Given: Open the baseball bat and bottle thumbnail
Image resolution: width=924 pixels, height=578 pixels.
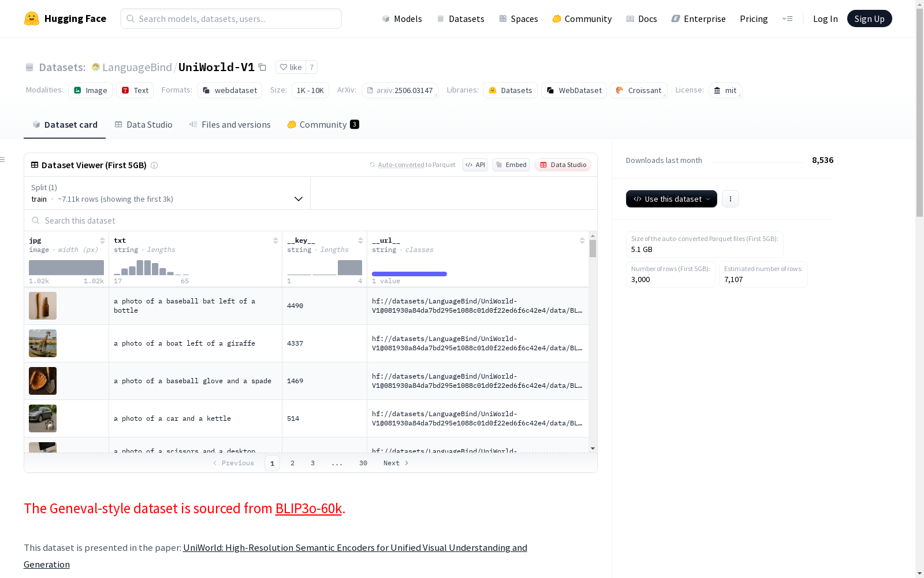Looking at the screenshot, I should [x=43, y=306].
